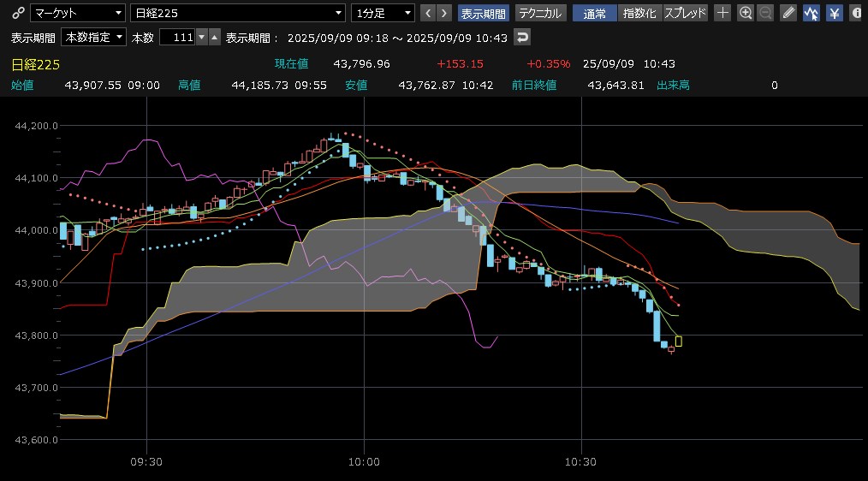Click the zoom out magnifier
This screenshot has width=868, height=481.
pyautogui.click(x=765, y=13)
